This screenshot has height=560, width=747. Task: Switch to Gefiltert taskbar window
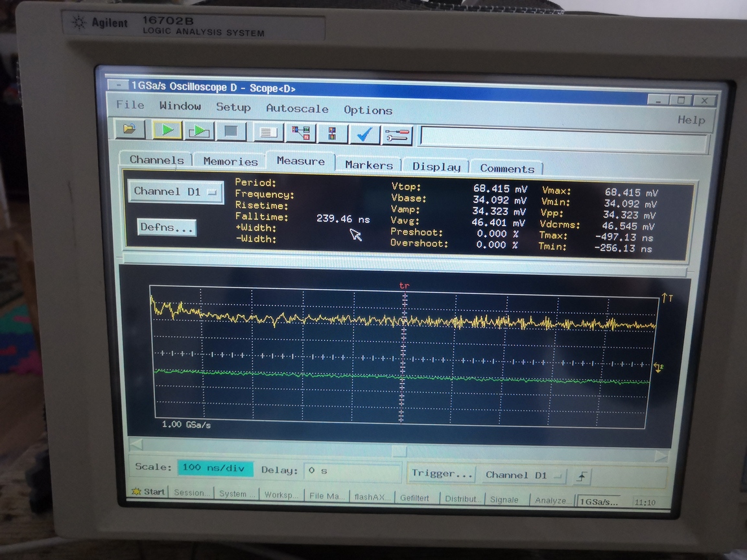pos(418,498)
